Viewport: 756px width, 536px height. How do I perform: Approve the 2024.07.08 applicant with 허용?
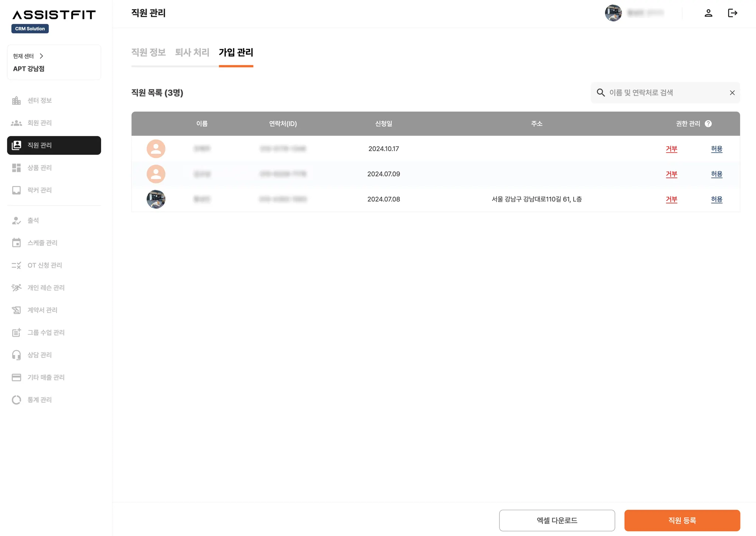716,199
